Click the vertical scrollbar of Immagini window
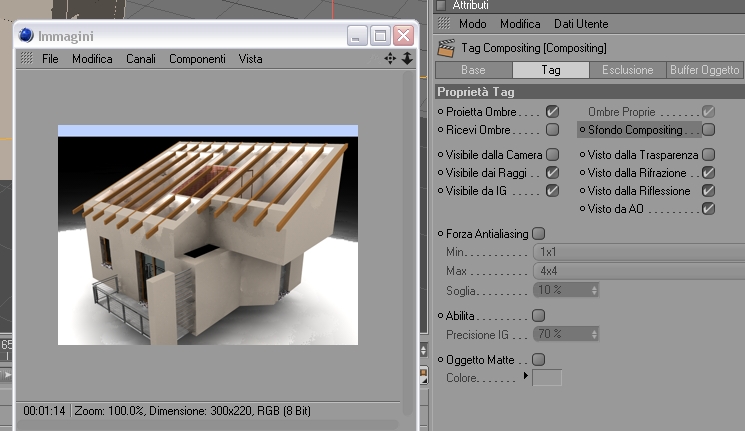Screen dimensions: 745x431 (406, 242)
